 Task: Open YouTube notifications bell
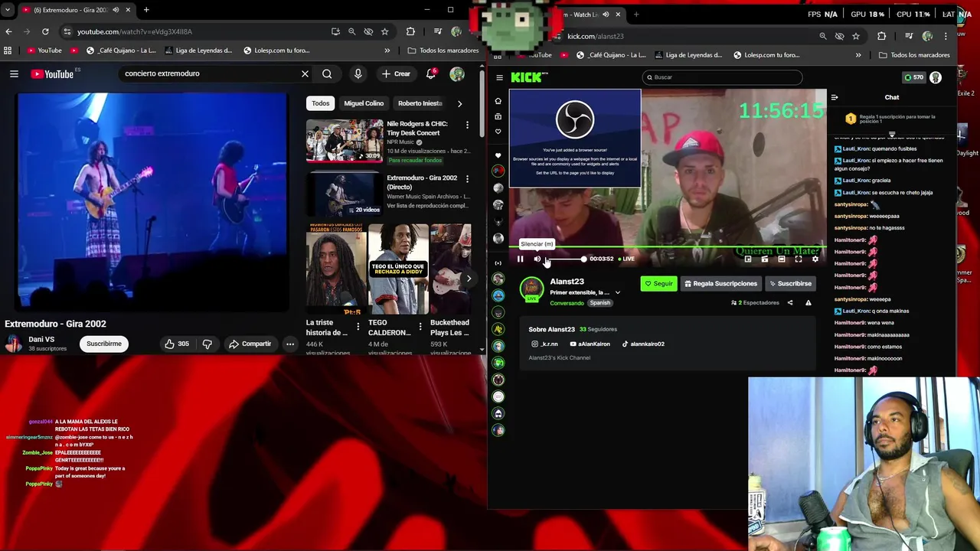click(x=431, y=73)
